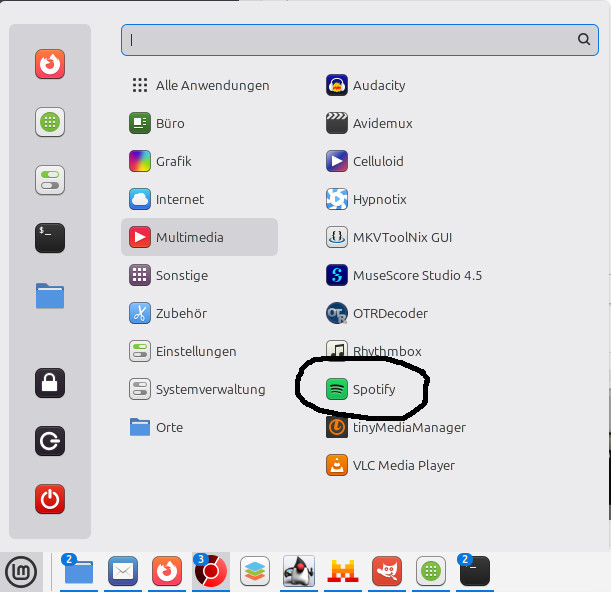Select the Büro category
The image size is (611, 592).
170,123
